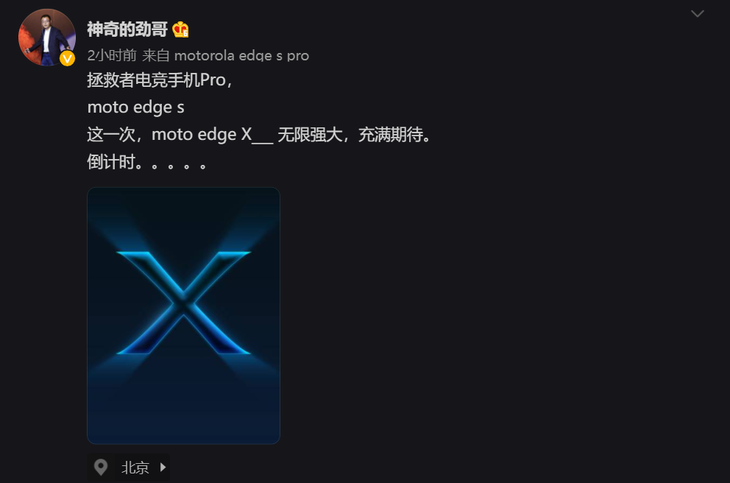Expand the post options chevron

point(697,14)
